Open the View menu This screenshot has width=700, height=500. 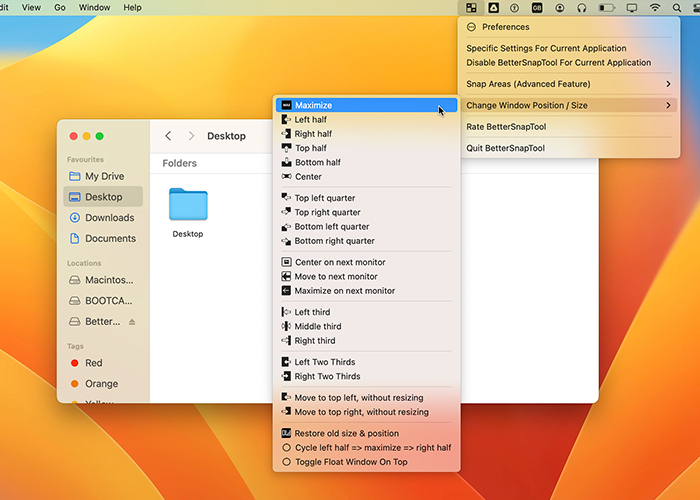point(31,8)
